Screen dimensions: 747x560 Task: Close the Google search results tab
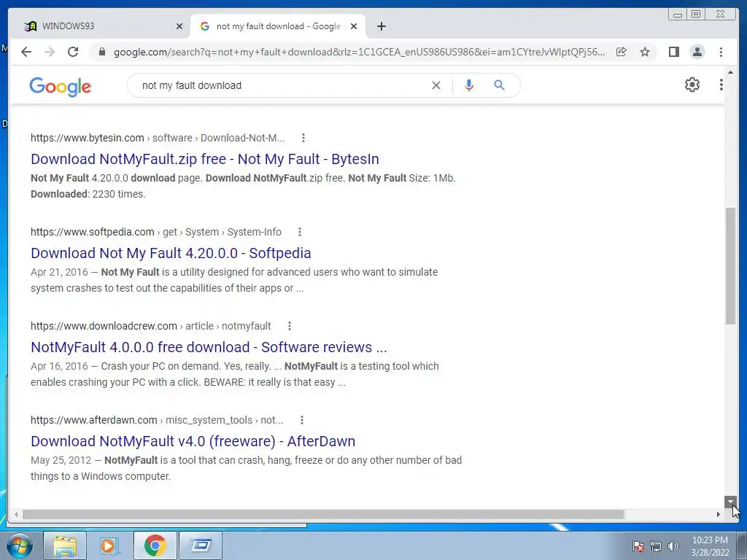(x=354, y=26)
